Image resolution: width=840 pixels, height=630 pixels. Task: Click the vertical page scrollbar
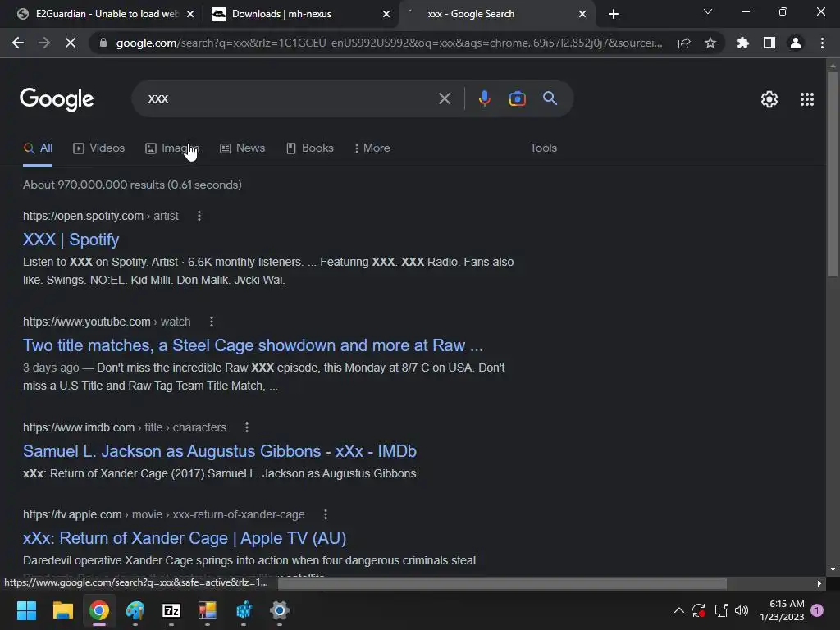pos(833,174)
